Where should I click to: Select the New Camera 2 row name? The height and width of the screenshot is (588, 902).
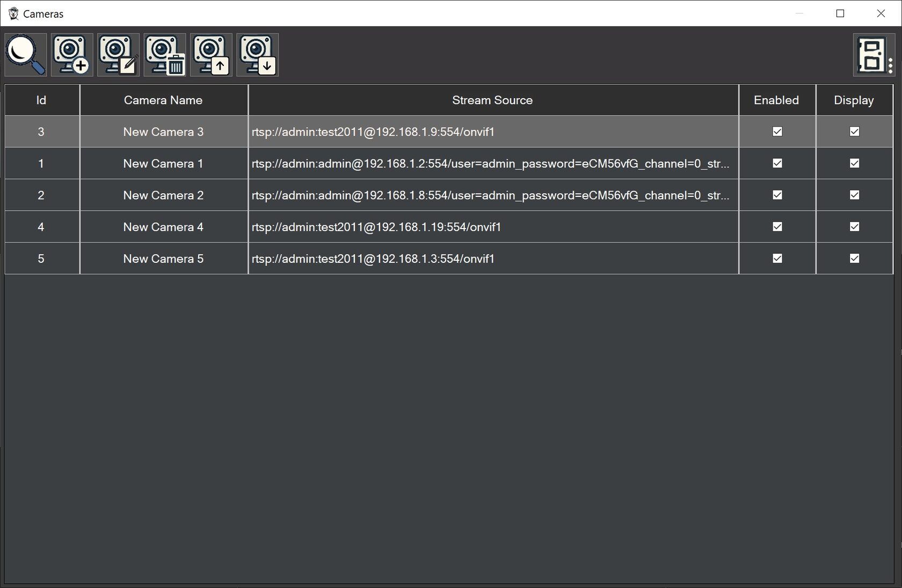(x=163, y=195)
